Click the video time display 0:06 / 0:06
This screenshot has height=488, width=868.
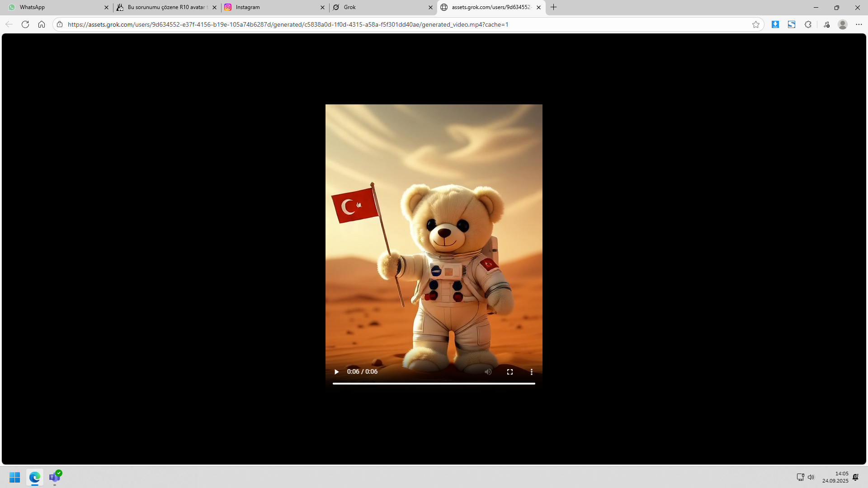pyautogui.click(x=362, y=372)
